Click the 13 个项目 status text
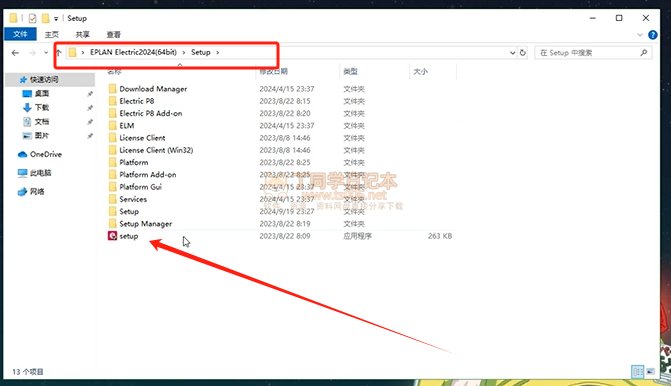The image size is (671, 386). point(28,371)
